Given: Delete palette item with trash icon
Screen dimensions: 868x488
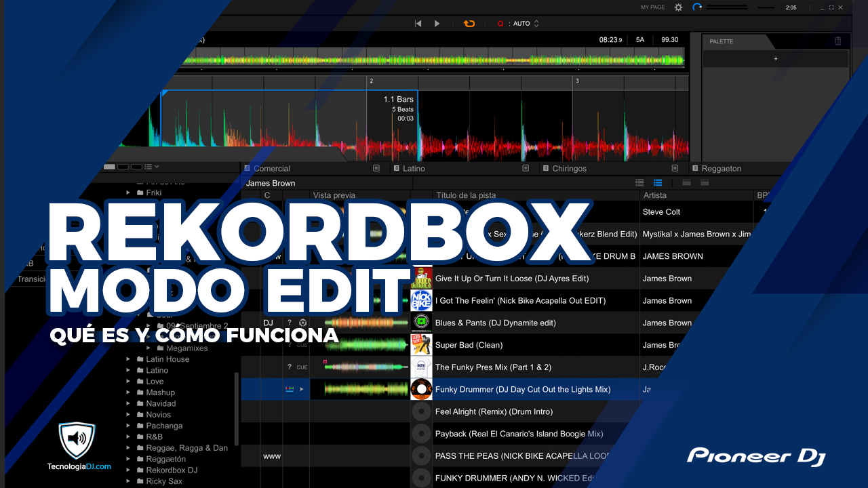Looking at the screenshot, I should [837, 41].
